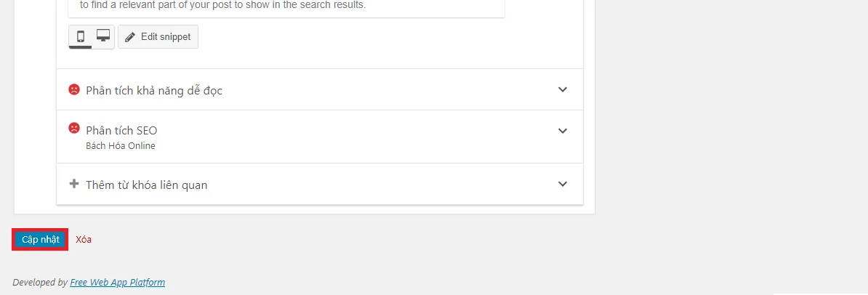
Task: Open the Phân tích khả năng dễ đọc section
Action: (x=320, y=89)
